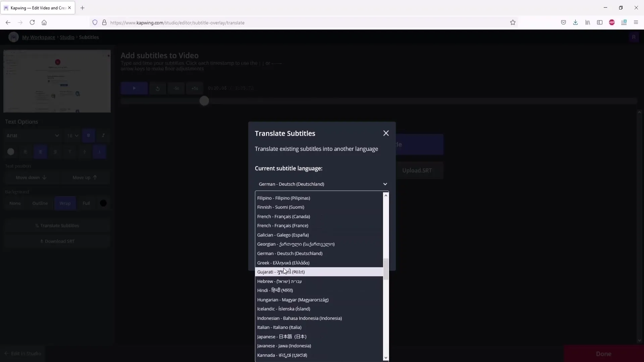Click the color swatch for text
This screenshot has height=362, width=644.
(11, 152)
